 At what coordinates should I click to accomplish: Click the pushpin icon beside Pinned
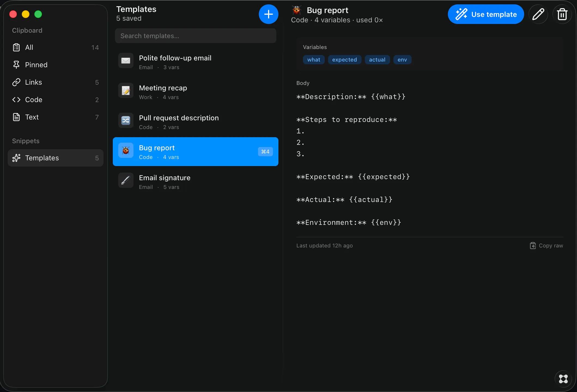tap(16, 65)
